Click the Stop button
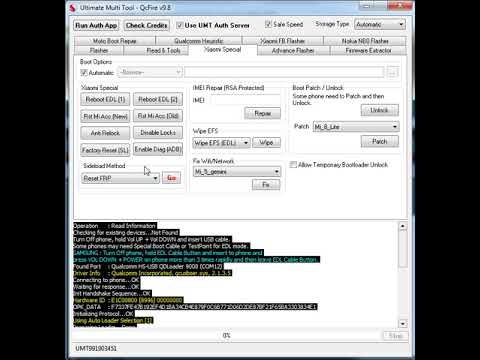 click(395, 336)
